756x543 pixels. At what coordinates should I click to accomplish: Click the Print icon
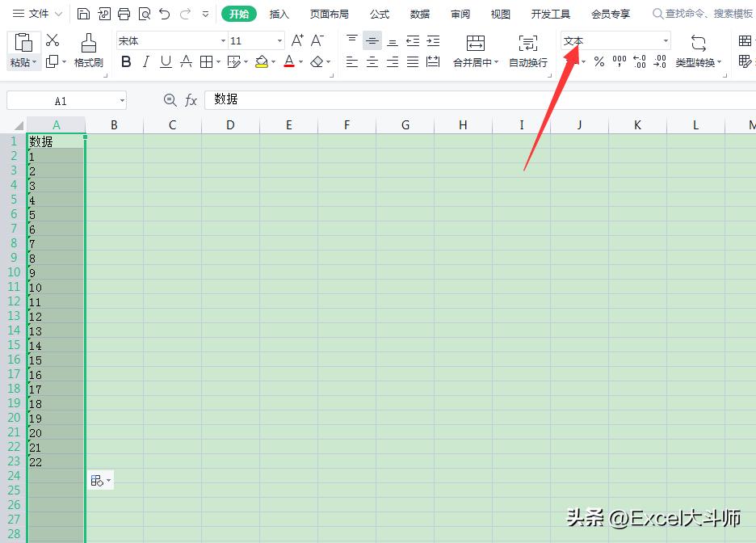click(124, 13)
